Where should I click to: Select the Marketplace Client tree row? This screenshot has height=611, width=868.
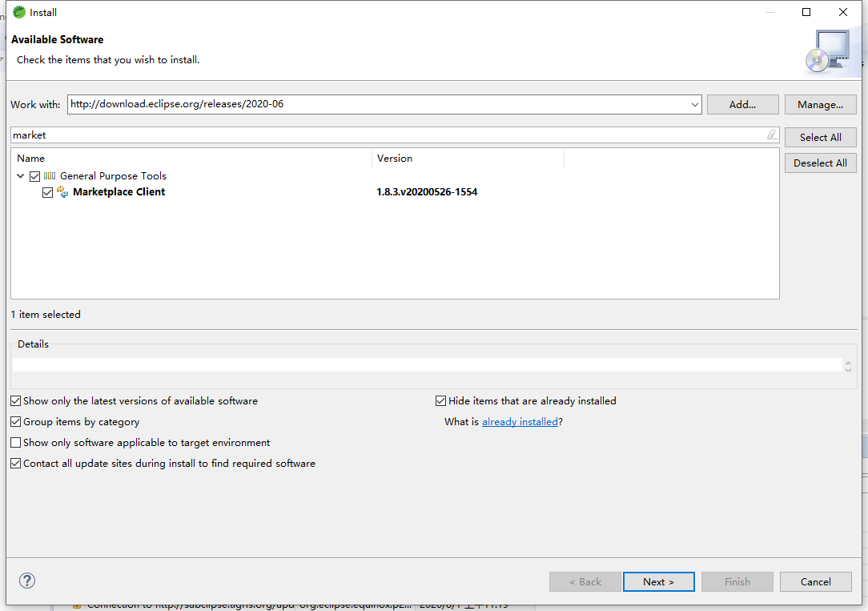(395, 192)
